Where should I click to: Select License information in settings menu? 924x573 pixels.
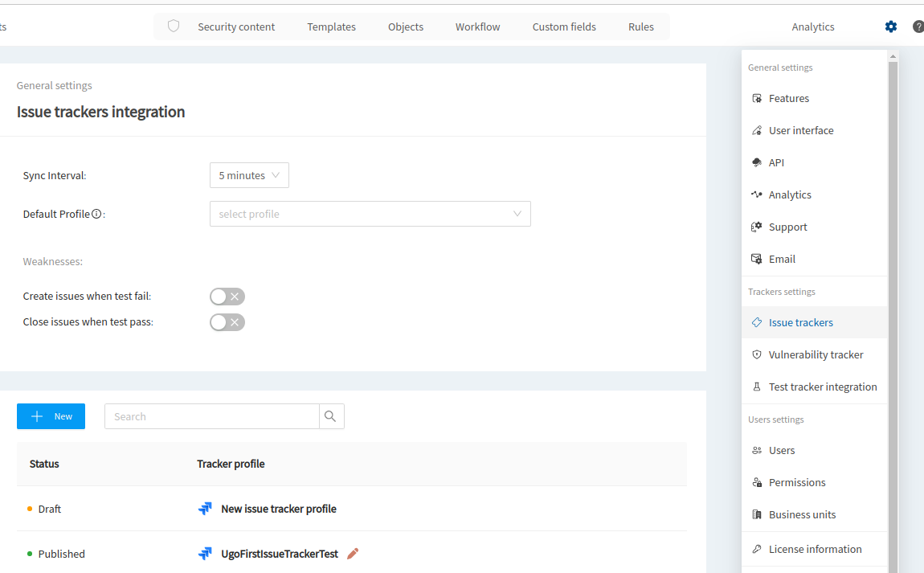[x=815, y=549]
